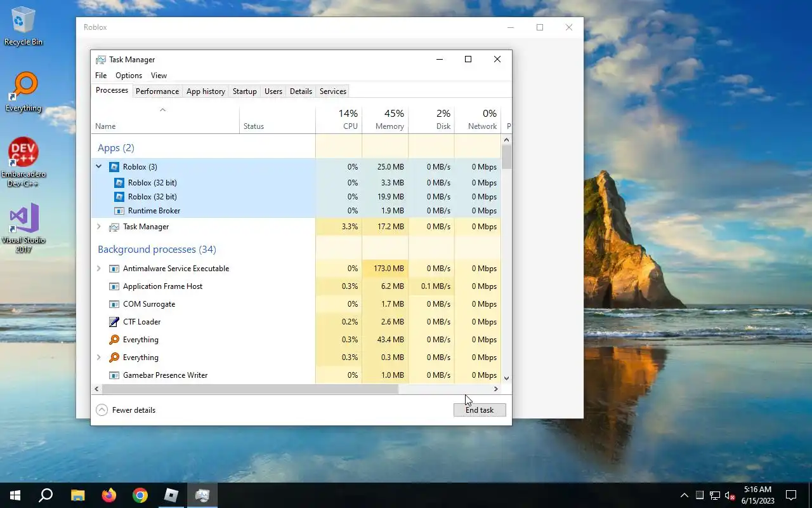Open the Options menu
The width and height of the screenshot is (812, 508).
coord(129,76)
